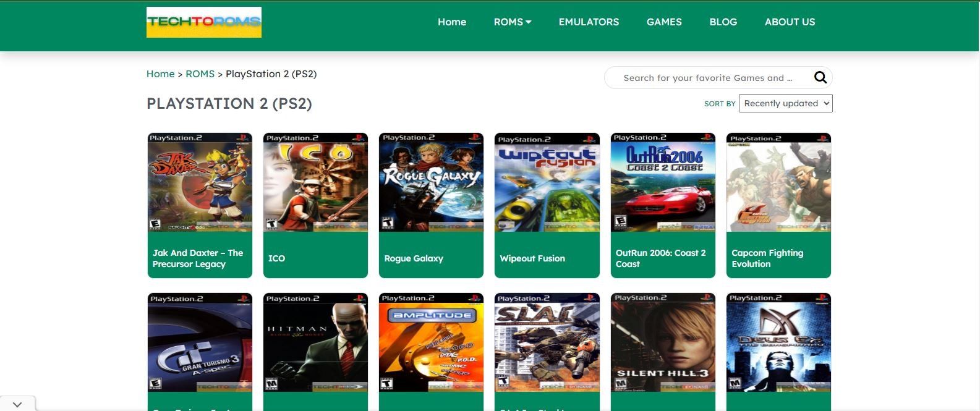Open the BLOG menu item
980x411 pixels.
pyautogui.click(x=723, y=22)
